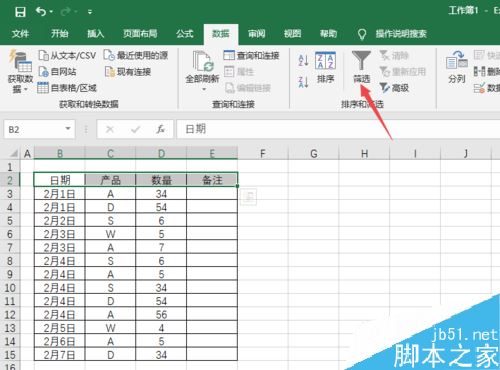Click 自网站 import button

(57, 71)
